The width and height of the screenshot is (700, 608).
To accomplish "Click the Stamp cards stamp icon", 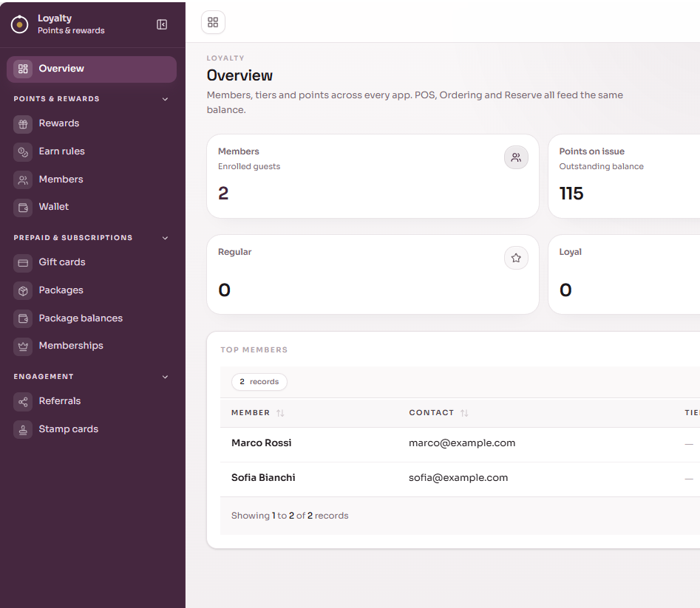I will click(23, 429).
